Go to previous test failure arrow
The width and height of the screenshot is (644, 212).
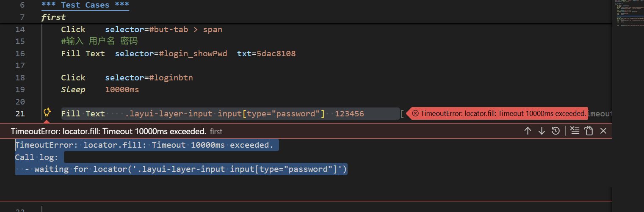click(528, 131)
